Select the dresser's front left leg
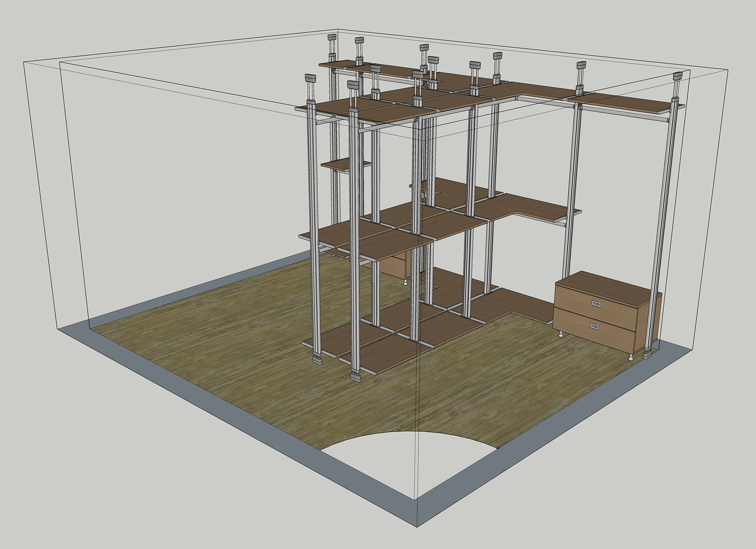The height and width of the screenshot is (549, 756). pos(561,335)
